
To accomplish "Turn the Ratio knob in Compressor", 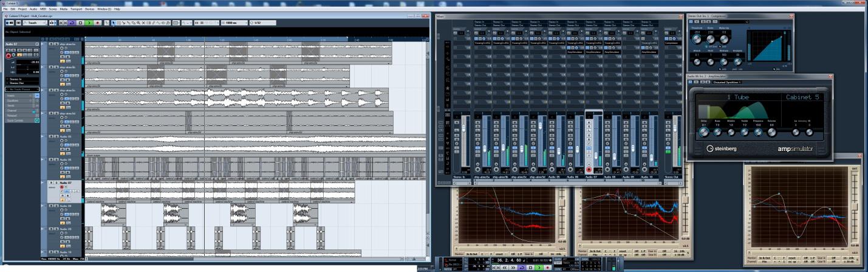I will tap(711, 40).
